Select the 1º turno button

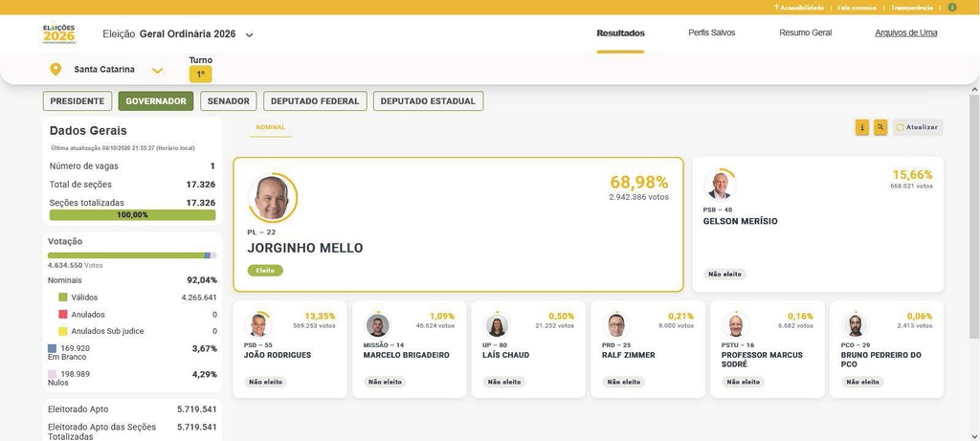(201, 75)
